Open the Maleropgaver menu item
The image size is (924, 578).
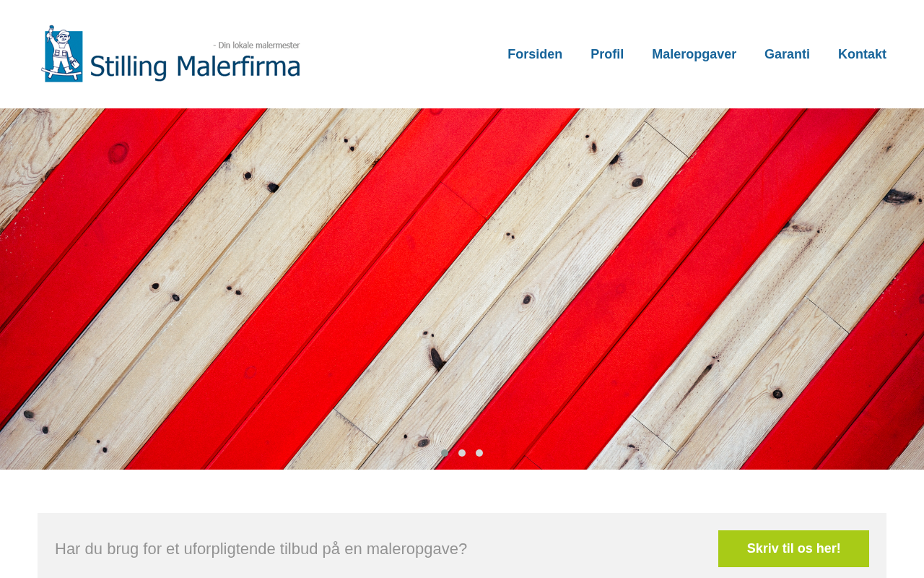(694, 54)
